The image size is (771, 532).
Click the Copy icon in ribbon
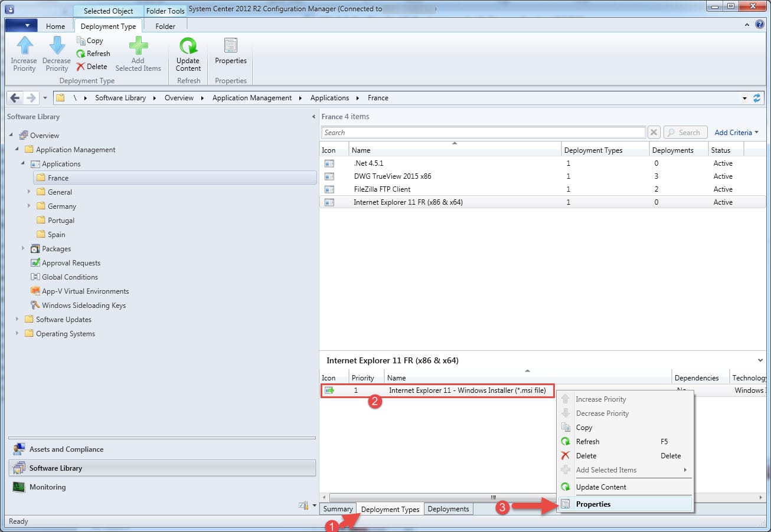point(81,41)
